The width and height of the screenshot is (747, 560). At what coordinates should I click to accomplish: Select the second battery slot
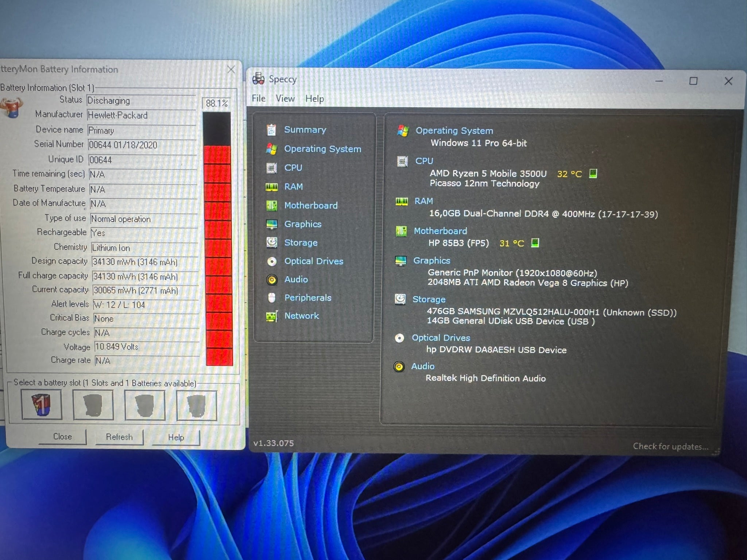click(x=93, y=405)
